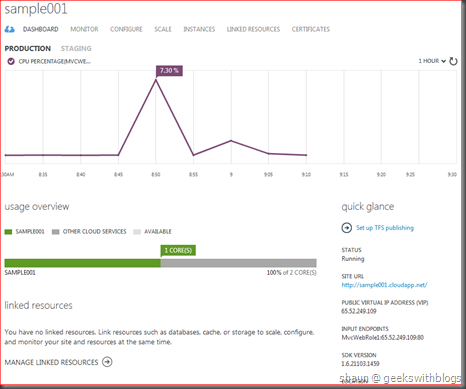This screenshot has height=389, width=466.
Task: Click the Manage Linked Resources arrow icon
Action: coord(107,362)
